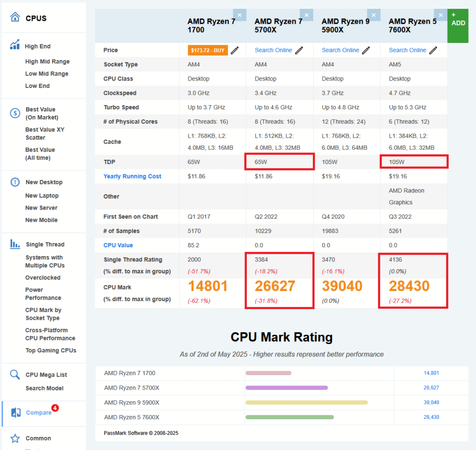Viewport: 476px width, 450px height.
Task: Open Cross-Platform CPU Performance
Action: tap(50, 334)
